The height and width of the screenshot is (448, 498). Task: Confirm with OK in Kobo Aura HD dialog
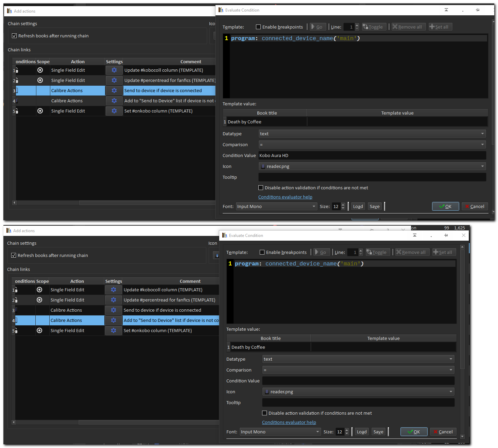(445, 206)
